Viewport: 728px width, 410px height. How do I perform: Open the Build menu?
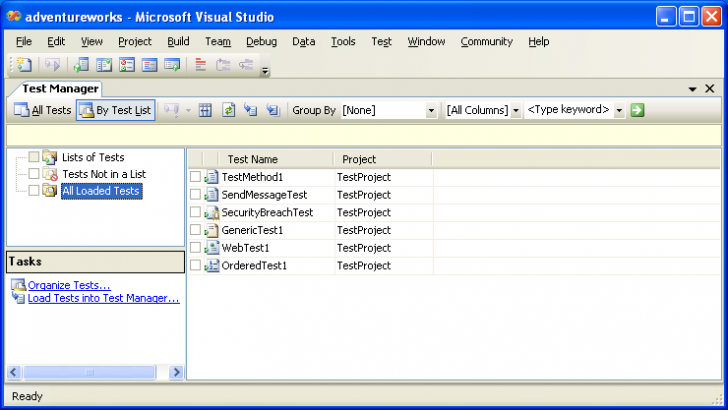(178, 41)
